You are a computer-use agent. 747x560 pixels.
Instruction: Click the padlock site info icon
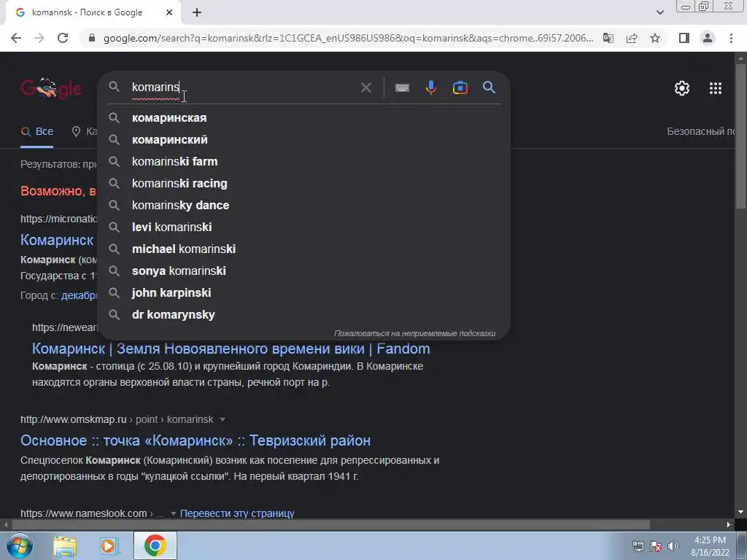[x=93, y=38]
